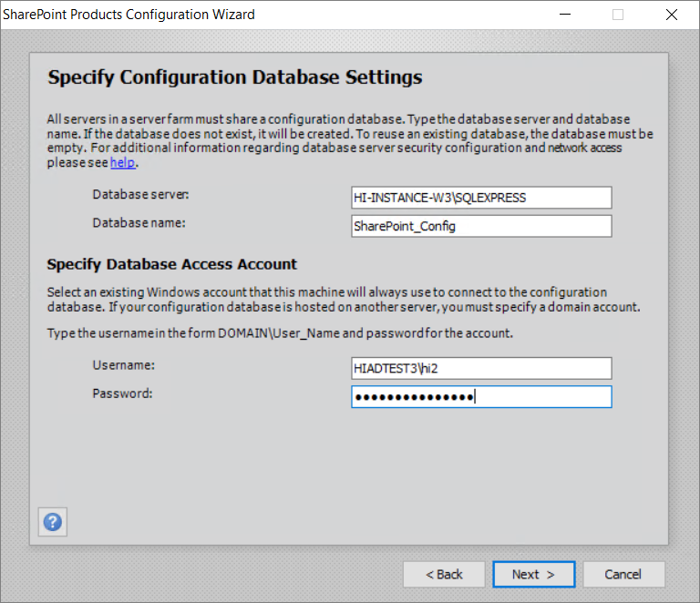Close the wizard window with X
700x603 pixels.
pyautogui.click(x=672, y=15)
